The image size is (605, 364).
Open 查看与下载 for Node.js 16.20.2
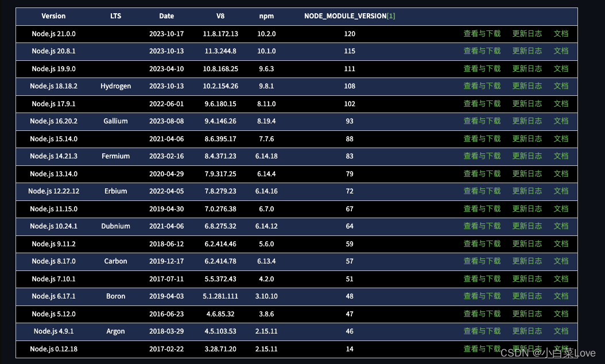[482, 121]
